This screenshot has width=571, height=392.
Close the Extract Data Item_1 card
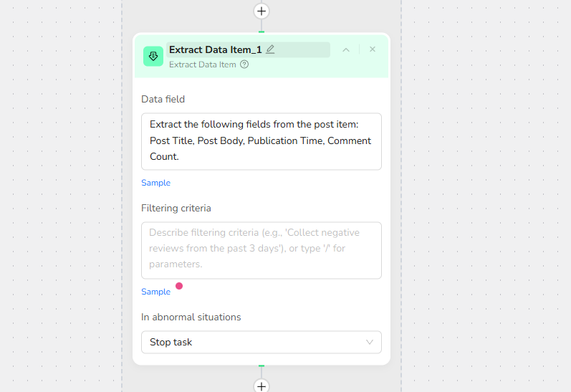(x=373, y=49)
